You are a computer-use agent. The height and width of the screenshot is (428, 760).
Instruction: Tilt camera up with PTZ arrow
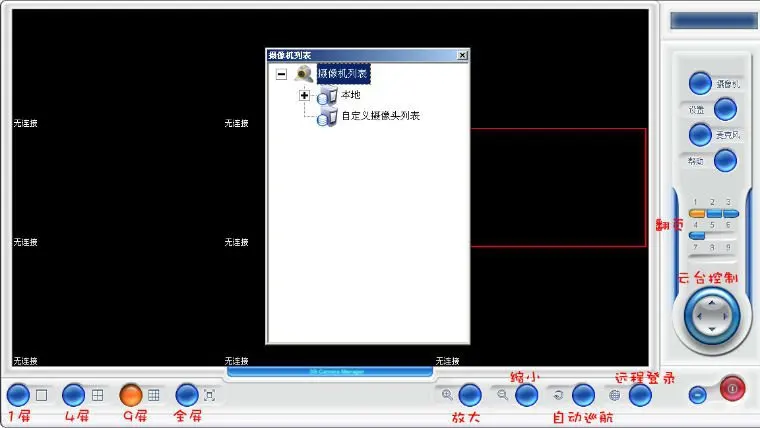tap(712, 302)
